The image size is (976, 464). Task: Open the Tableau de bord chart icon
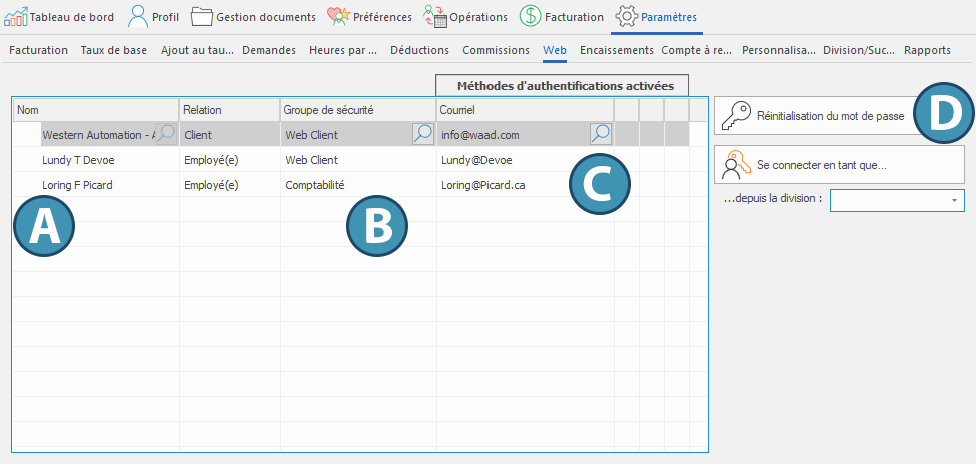[16, 17]
